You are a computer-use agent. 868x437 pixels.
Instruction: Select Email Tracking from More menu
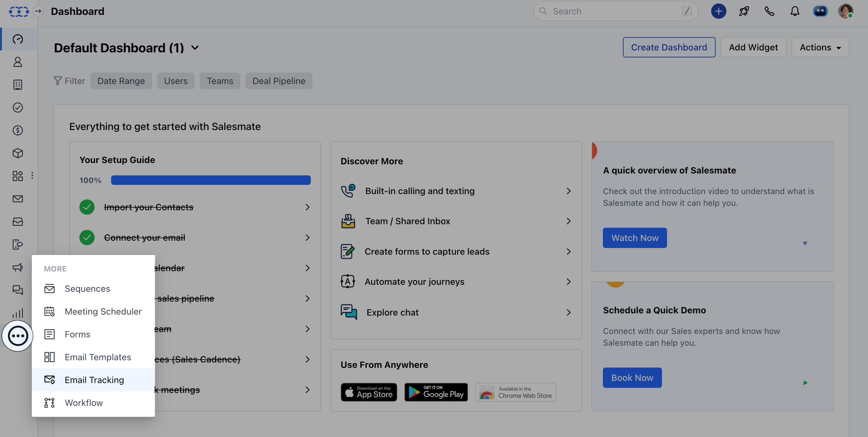click(94, 380)
